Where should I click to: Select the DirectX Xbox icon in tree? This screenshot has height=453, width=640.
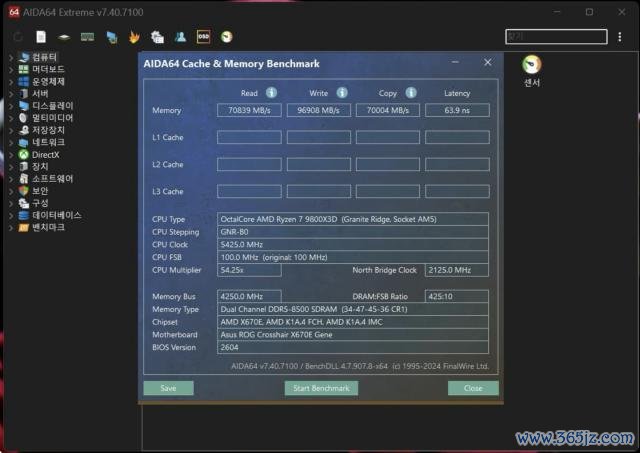click(x=24, y=155)
